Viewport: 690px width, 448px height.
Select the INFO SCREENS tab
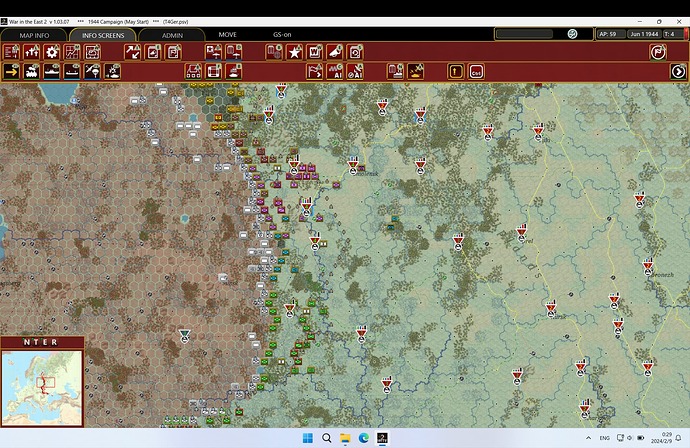(103, 35)
